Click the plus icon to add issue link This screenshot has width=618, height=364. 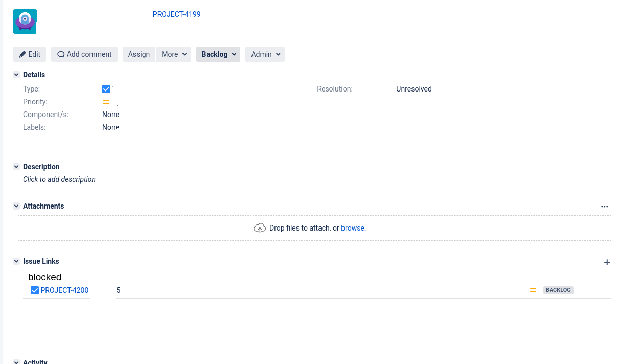[x=607, y=262]
